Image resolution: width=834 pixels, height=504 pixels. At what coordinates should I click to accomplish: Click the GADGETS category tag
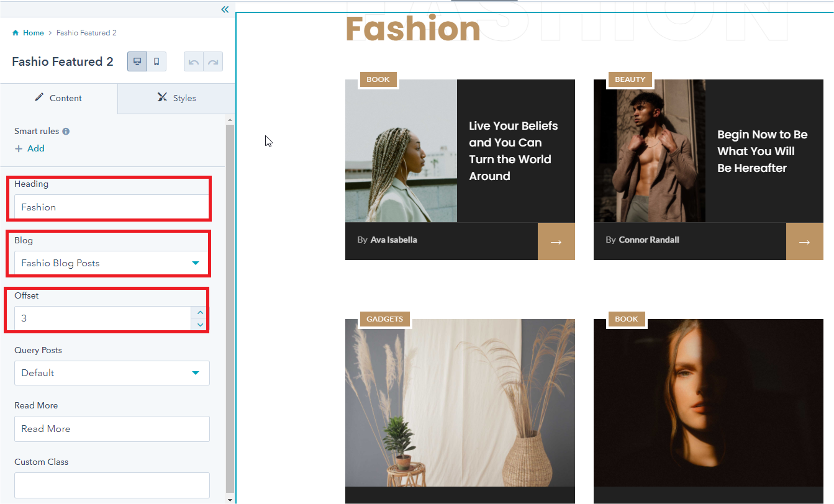point(384,319)
